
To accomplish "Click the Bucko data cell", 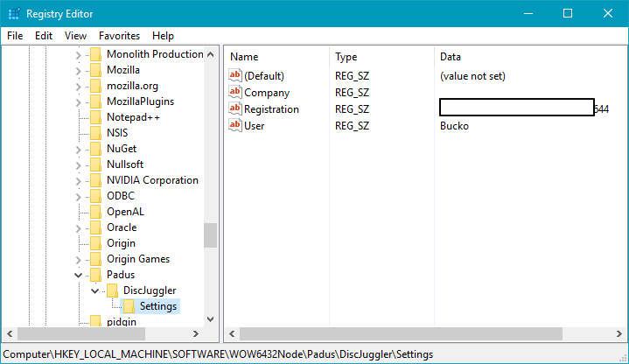I will [x=454, y=126].
